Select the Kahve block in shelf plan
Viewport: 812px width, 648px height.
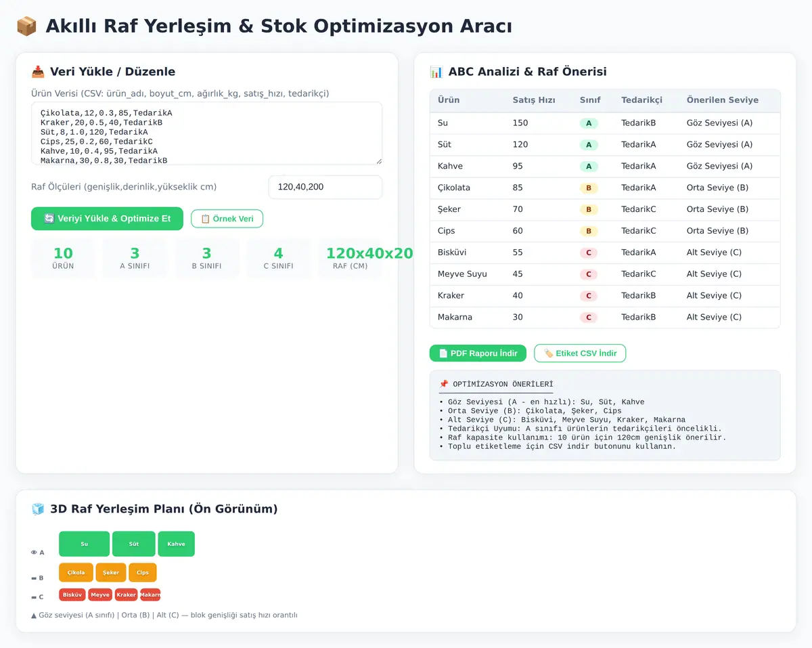[x=176, y=544]
